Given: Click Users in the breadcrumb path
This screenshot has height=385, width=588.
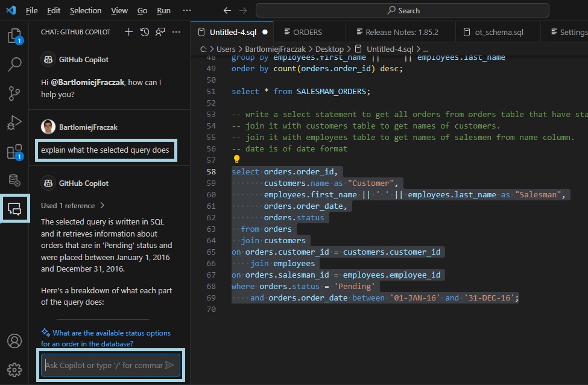Looking at the screenshot, I should [x=226, y=49].
